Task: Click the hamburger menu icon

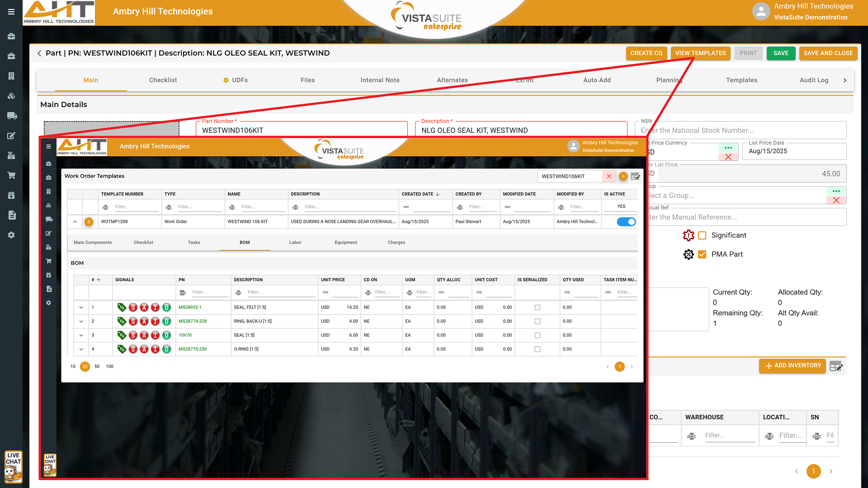Action: pyautogui.click(x=11, y=12)
